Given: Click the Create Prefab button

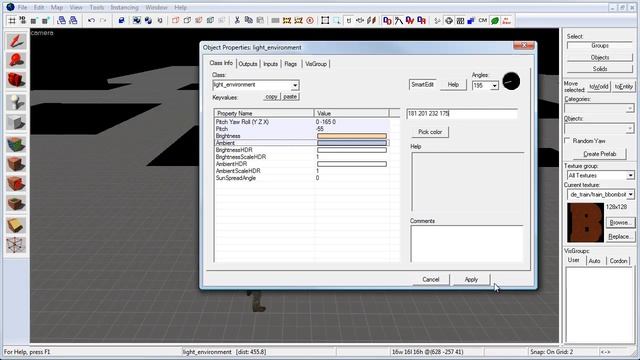Looking at the screenshot, I should coord(600,154).
